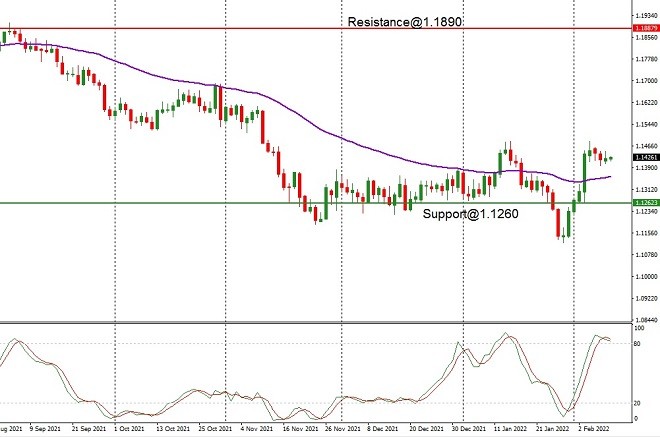The width and height of the screenshot is (660, 437).
Task: Click the 1.16220 price axis label
Action: [x=646, y=103]
